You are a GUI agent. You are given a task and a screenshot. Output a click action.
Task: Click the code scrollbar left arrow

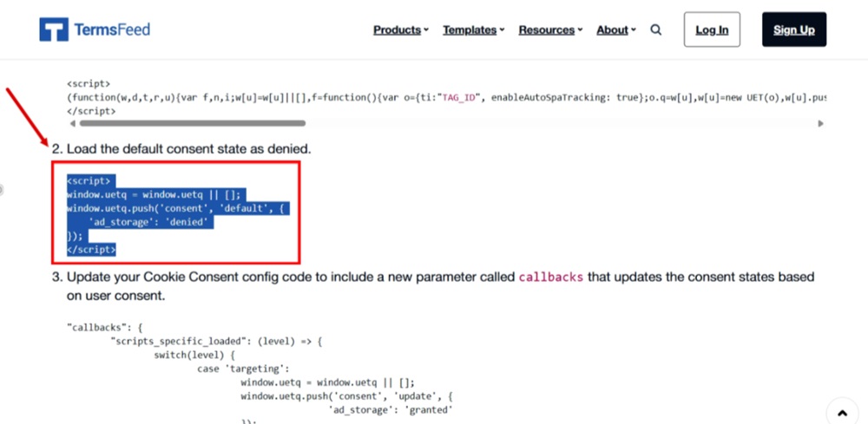(72, 123)
